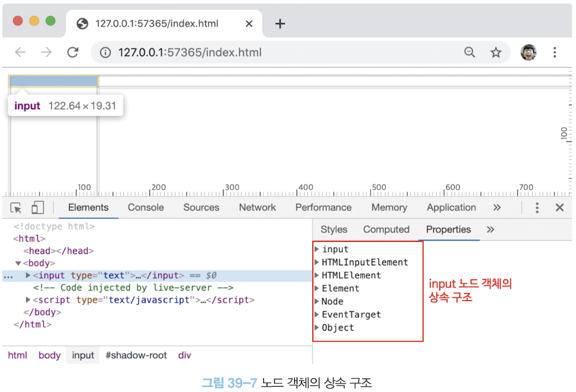The height and width of the screenshot is (392, 576).
Task: Switch to the Elements panel
Action: pyautogui.click(x=89, y=207)
